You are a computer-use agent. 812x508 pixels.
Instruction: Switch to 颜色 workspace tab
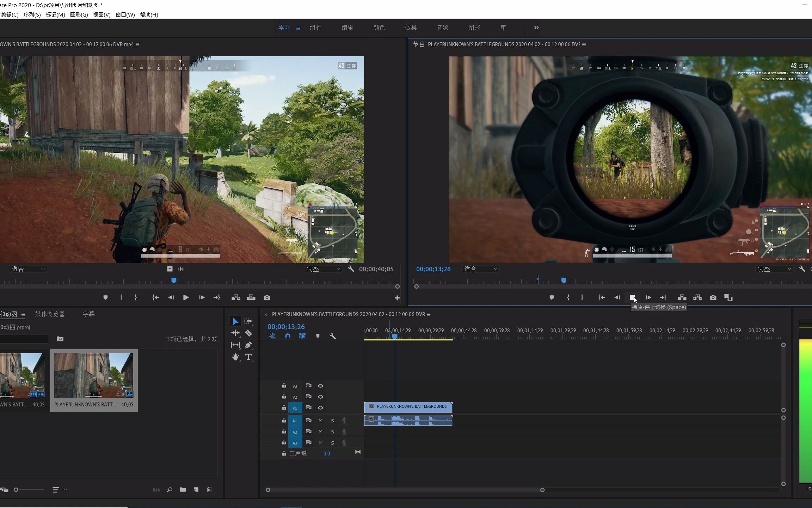pyautogui.click(x=379, y=28)
